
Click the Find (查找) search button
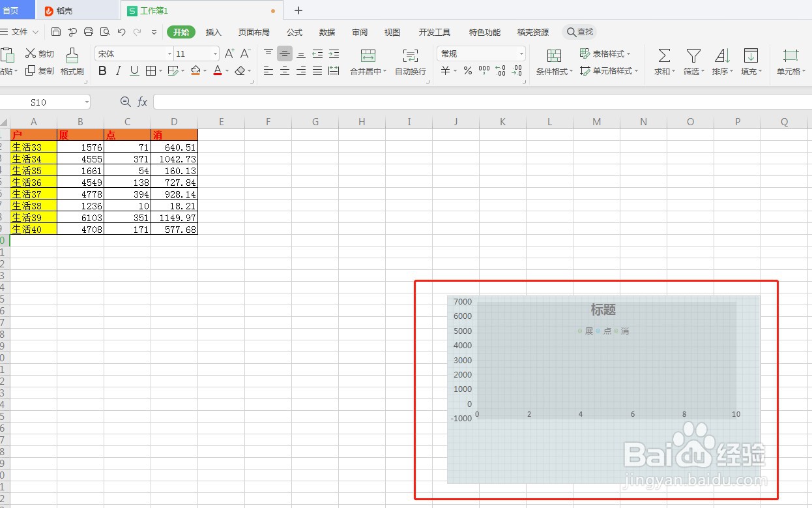(579, 32)
